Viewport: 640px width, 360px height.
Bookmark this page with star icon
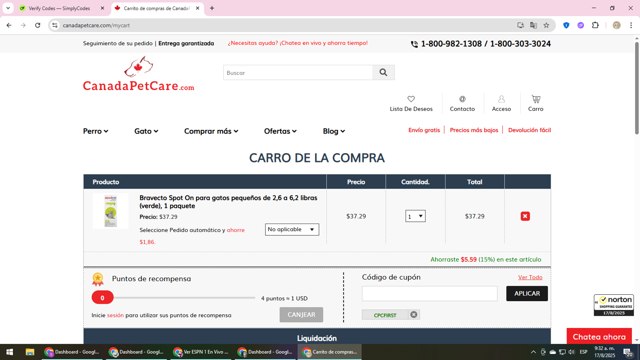pyautogui.click(x=546, y=25)
